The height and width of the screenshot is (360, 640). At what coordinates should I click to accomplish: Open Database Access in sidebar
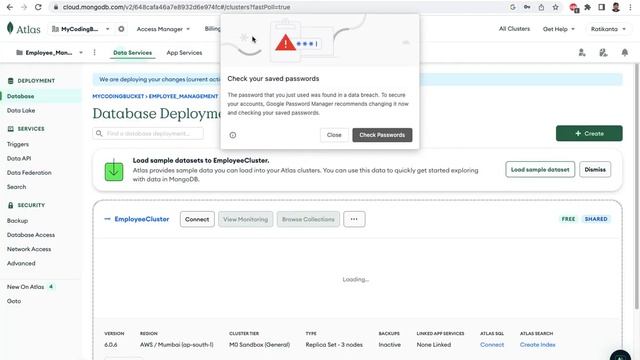(x=31, y=235)
